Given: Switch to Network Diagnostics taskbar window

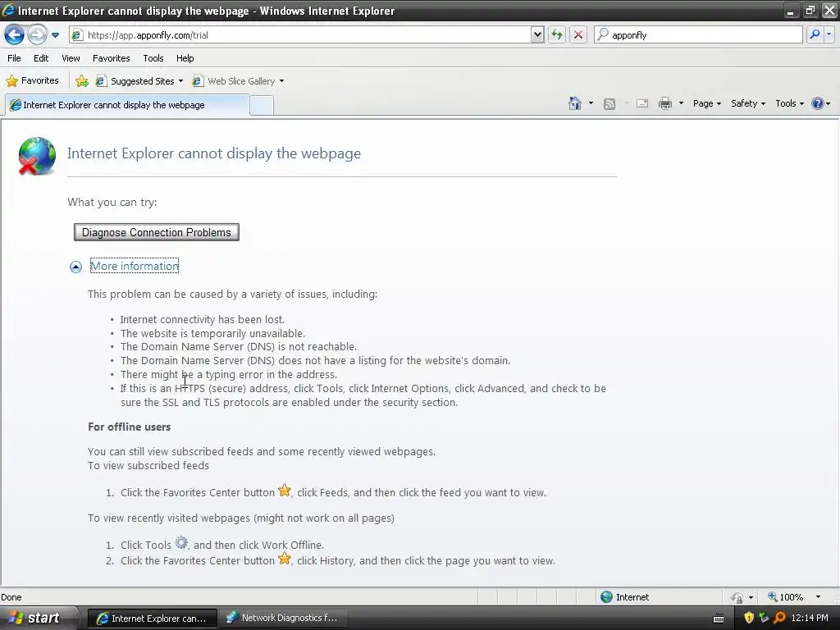Looking at the screenshot, I should coord(283,619).
